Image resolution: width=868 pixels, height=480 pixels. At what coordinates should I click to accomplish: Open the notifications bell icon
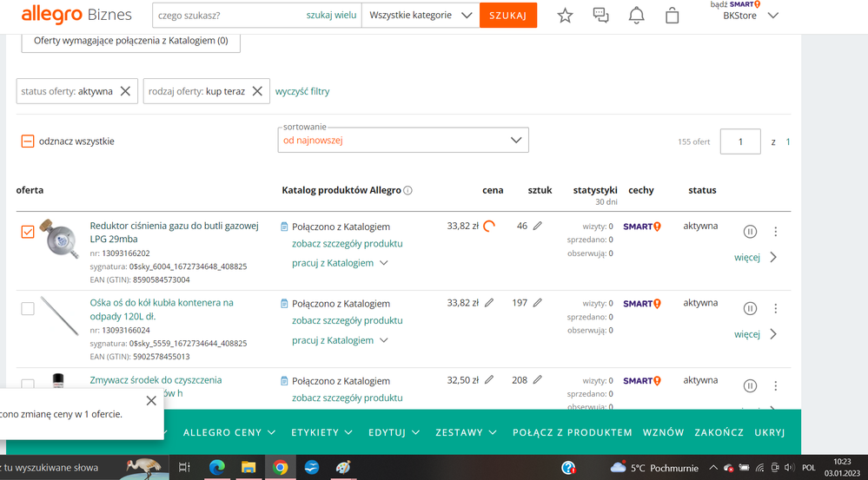[637, 16]
